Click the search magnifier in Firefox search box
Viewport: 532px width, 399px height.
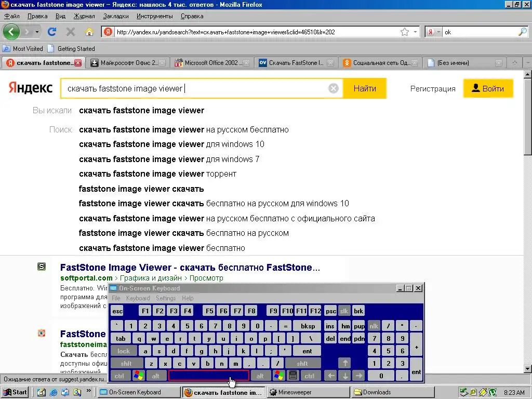(523, 32)
